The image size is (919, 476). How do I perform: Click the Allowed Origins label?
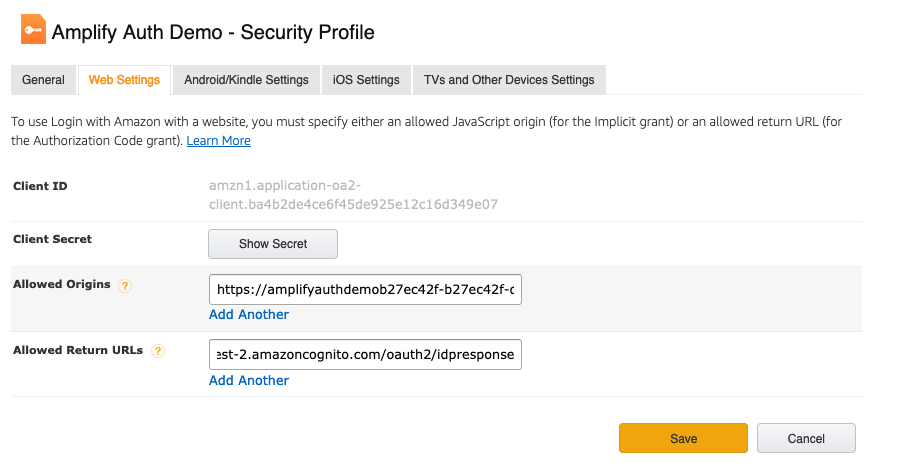tap(62, 284)
